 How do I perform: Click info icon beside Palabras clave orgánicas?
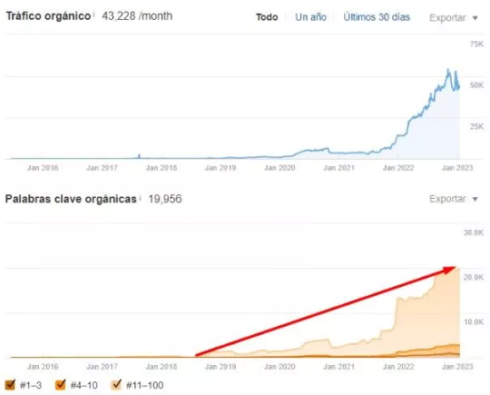click(x=140, y=198)
